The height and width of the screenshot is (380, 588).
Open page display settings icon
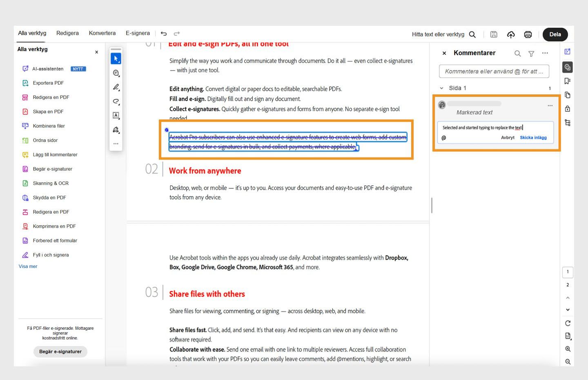568,336
